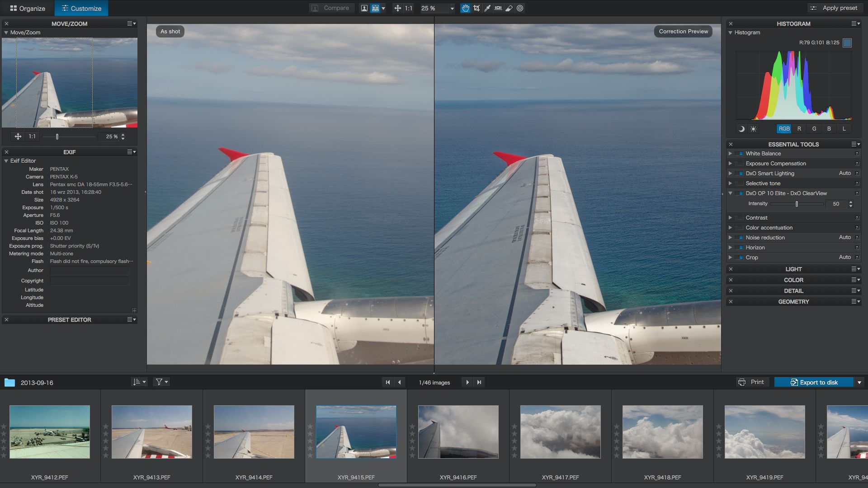Open the Export to disk dropdown arrow
868x488 pixels.
(859, 382)
